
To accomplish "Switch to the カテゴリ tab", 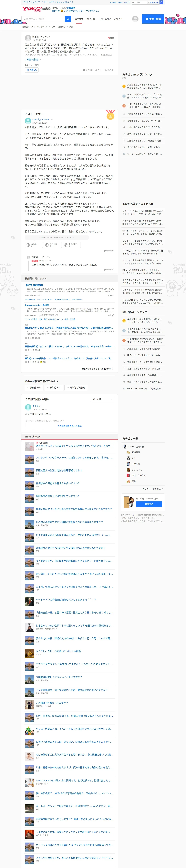I will point(79,19).
